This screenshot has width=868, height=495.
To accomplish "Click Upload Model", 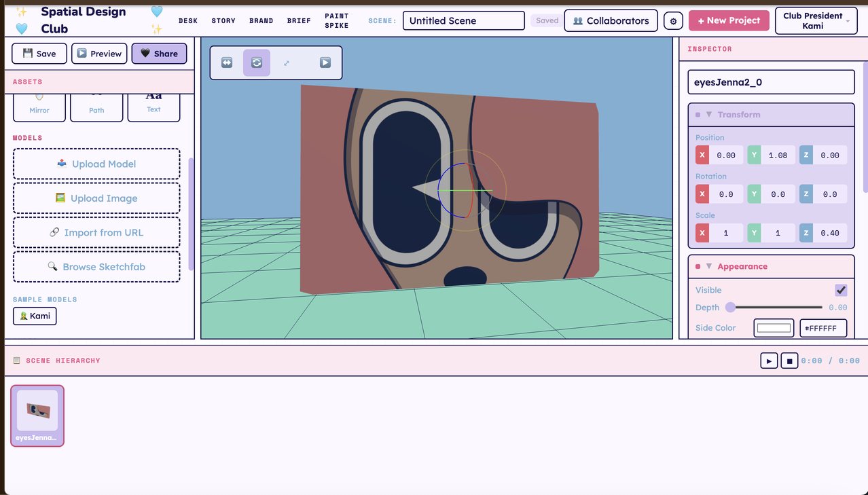I will click(x=96, y=164).
